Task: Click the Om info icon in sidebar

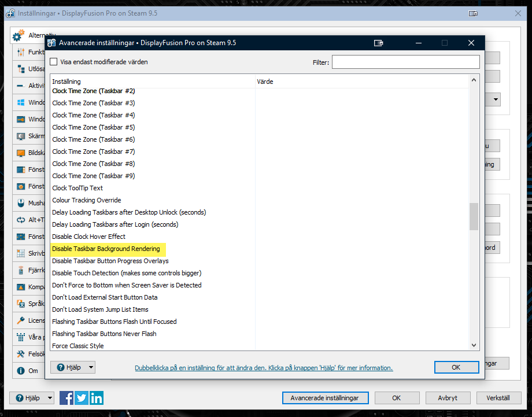Action: [x=21, y=371]
